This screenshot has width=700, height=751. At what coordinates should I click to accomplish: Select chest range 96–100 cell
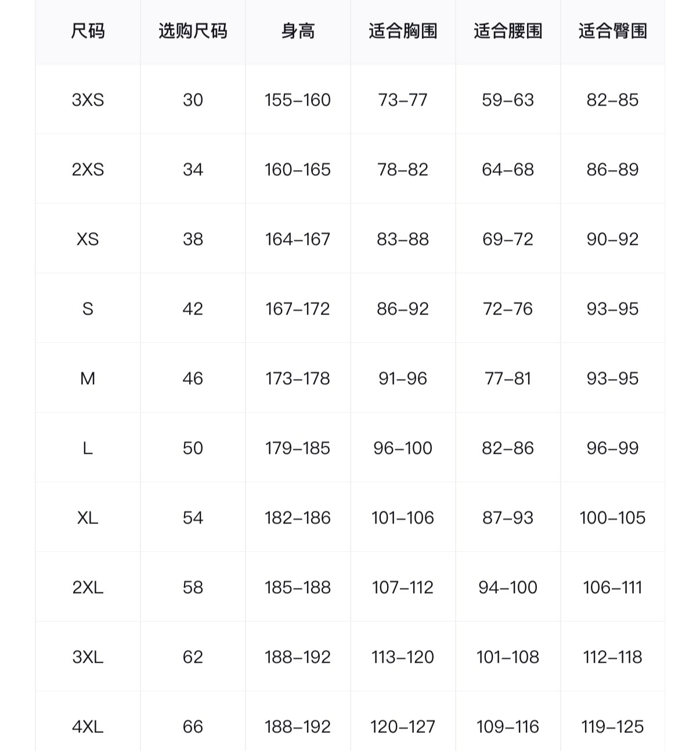pos(403,448)
